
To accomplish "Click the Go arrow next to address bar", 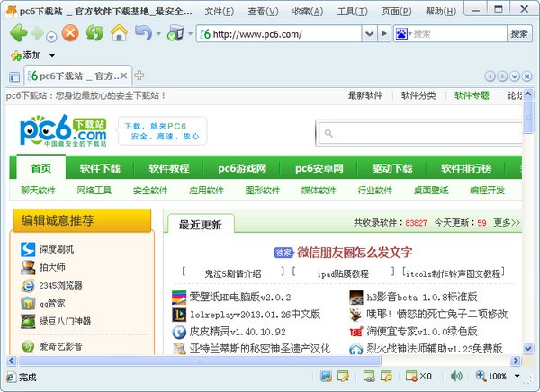I will 384,34.
